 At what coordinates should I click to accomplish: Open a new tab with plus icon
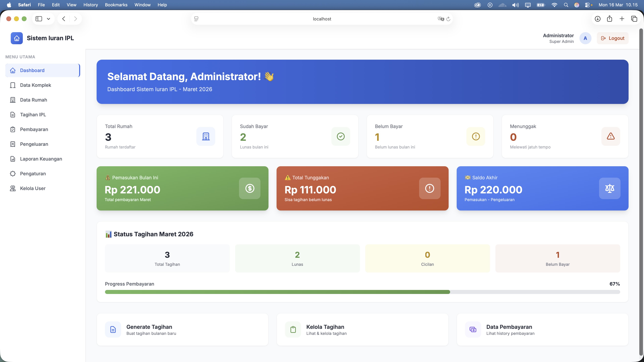click(x=622, y=19)
